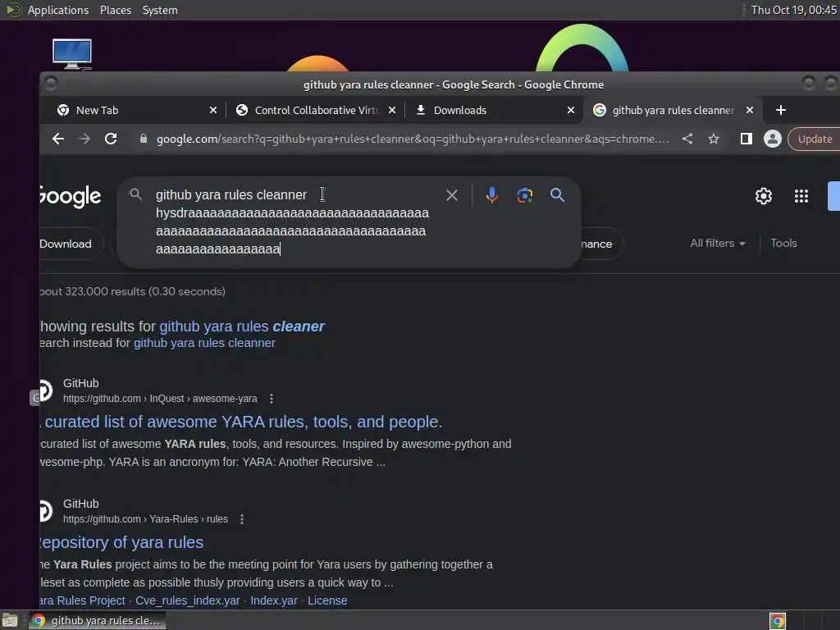Open the Cve_rules_index.yar sublink
Image resolution: width=840 pixels, height=630 pixels.
[x=188, y=601]
